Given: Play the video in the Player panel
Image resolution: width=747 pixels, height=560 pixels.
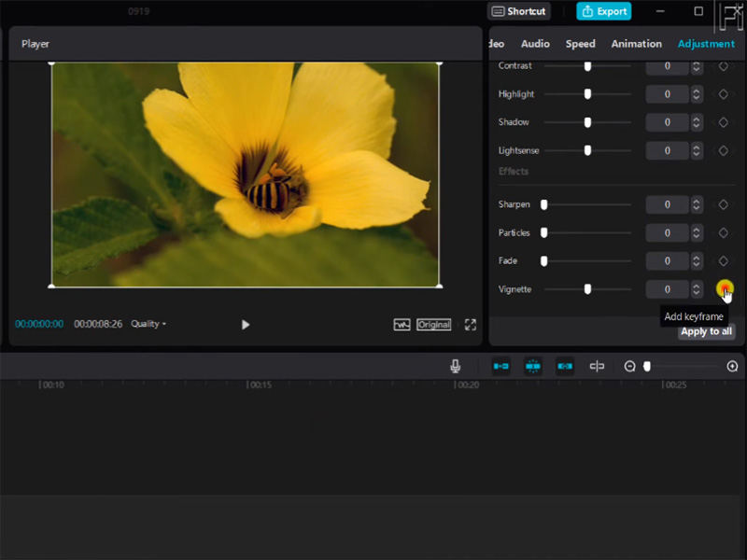Looking at the screenshot, I should 246,324.
